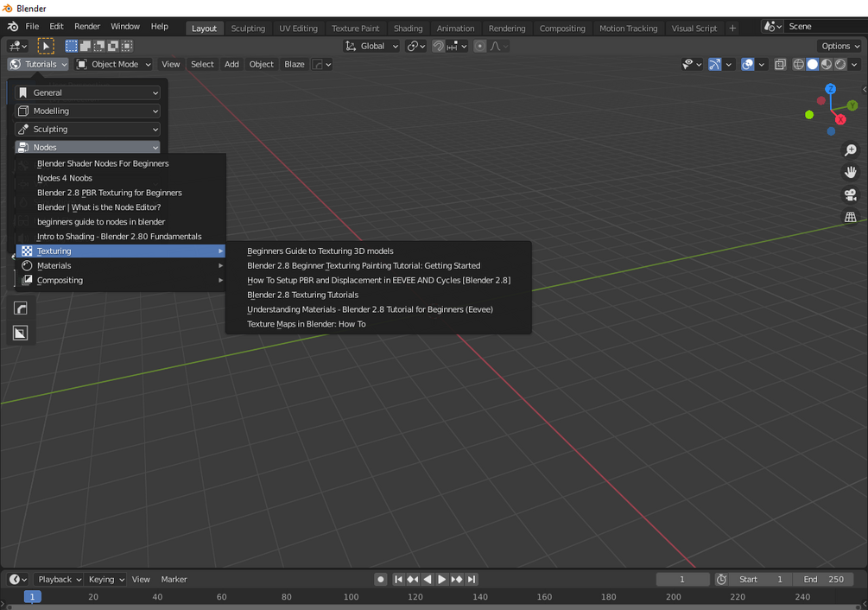Click the bevel tool icon in toolbar

[21, 308]
